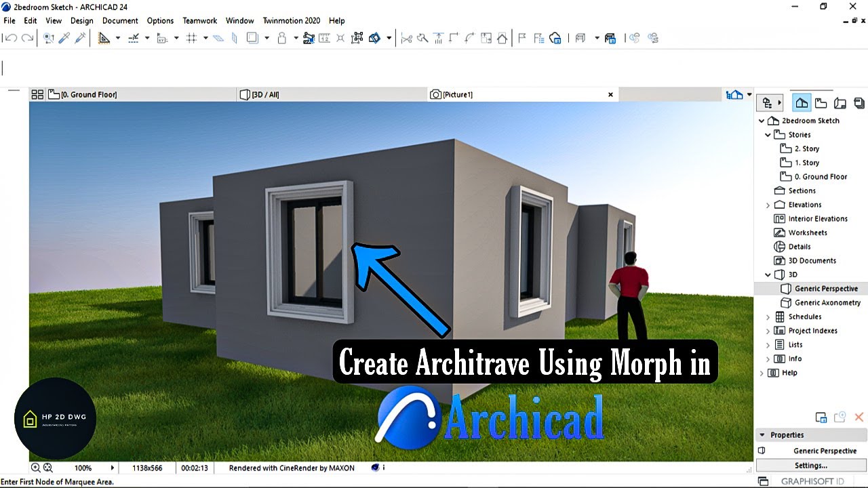Collapse the Properties panel header
The image size is (868, 488).
point(762,435)
